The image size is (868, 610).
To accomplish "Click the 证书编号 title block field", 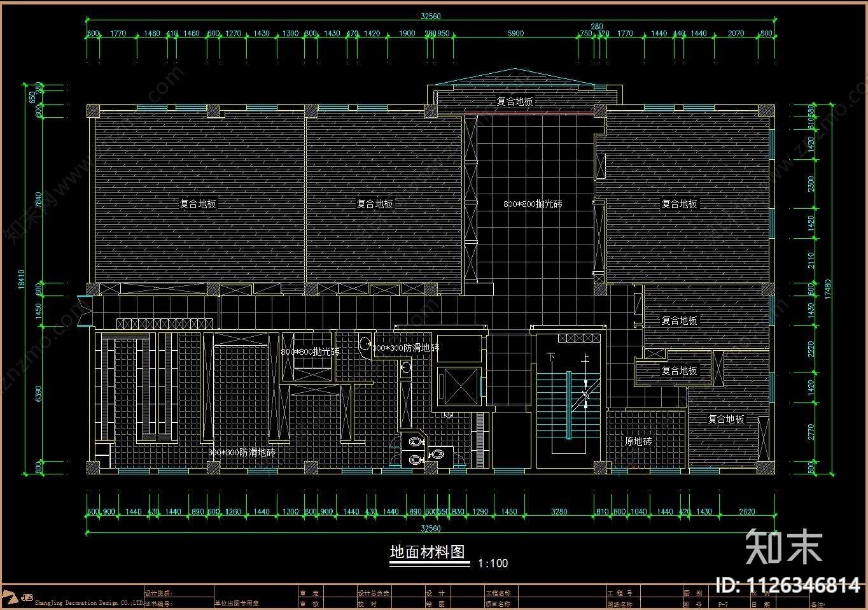I will click(x=158, y=603).
